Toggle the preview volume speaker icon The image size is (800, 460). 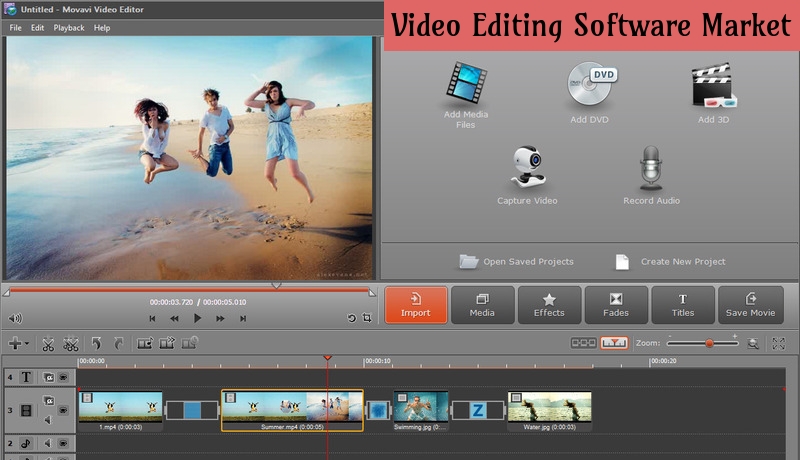coord(15,318)
